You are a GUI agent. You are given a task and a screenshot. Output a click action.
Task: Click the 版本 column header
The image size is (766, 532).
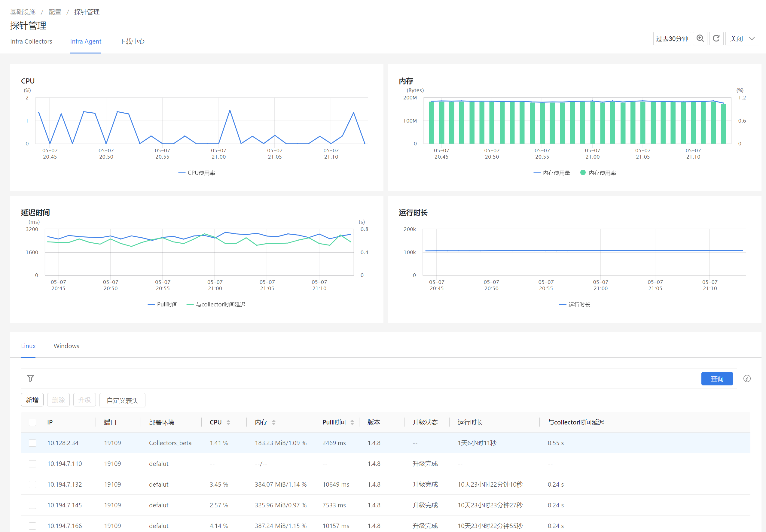click(x=374, y=422)
